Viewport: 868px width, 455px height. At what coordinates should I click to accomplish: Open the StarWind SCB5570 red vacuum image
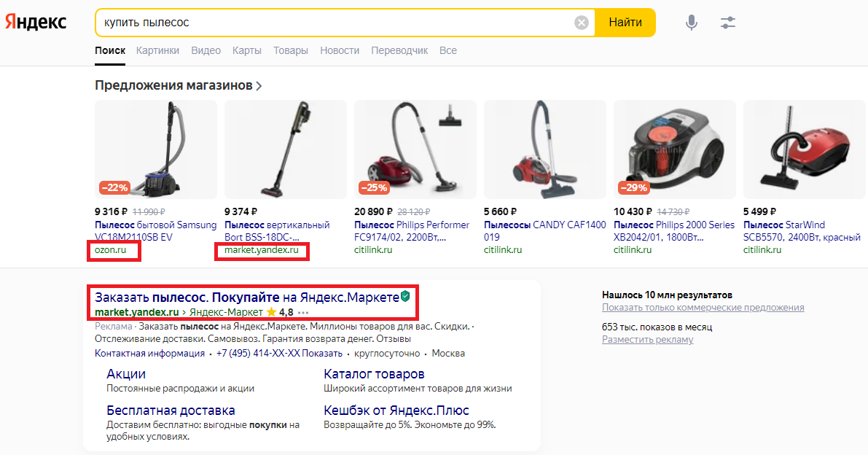point(805,149)
